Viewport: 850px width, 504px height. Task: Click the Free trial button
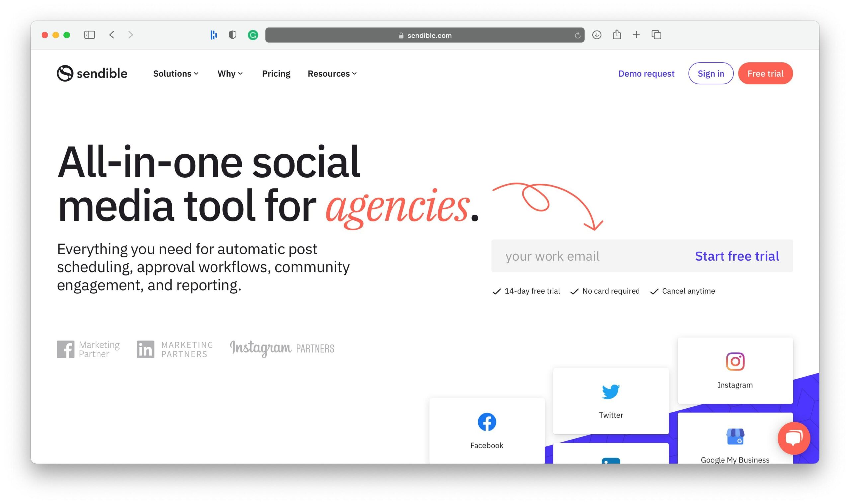765,73
